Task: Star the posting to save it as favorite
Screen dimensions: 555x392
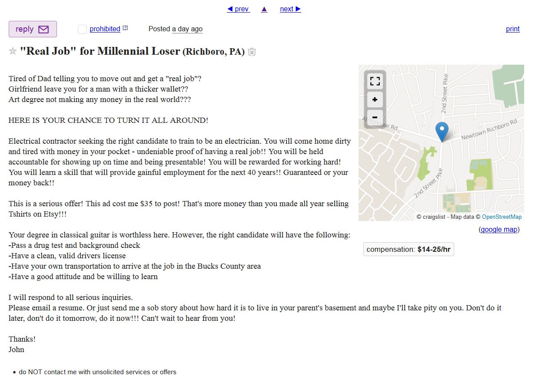Action: coord(12,51)
